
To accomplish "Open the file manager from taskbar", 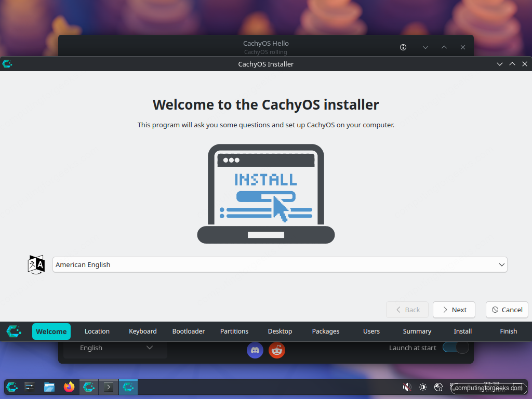I will tap(49, 387).
